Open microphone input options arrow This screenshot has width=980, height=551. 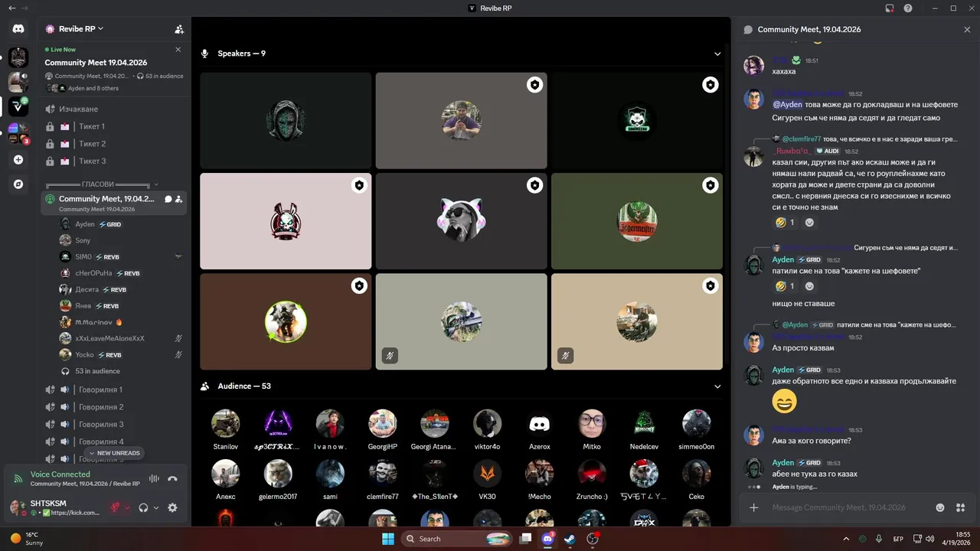[127, 507]
